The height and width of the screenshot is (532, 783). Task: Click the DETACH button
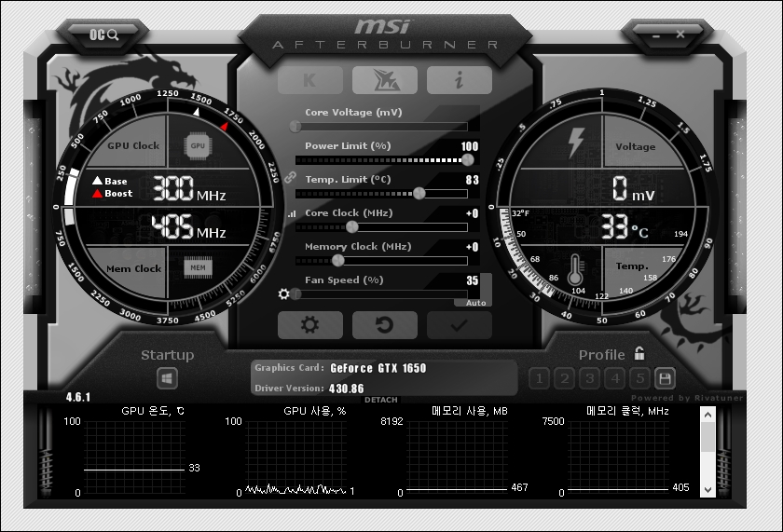[x=381, y=400]
